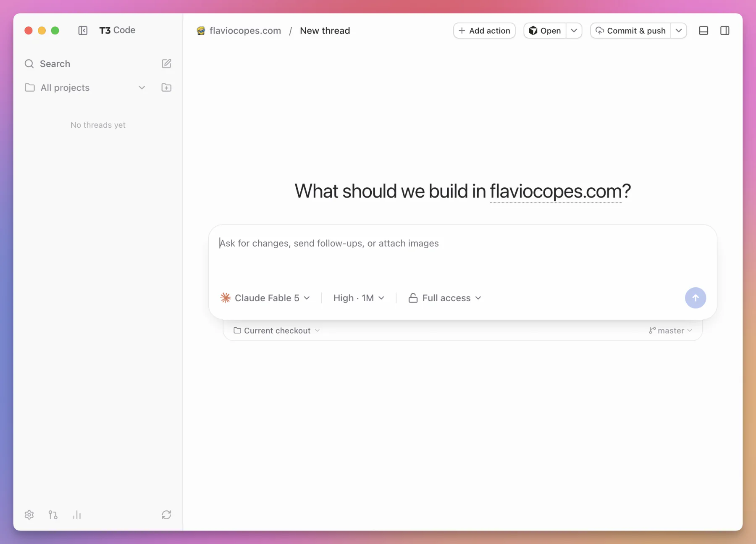
Task: Click the Open button
Action: [545, 31]
